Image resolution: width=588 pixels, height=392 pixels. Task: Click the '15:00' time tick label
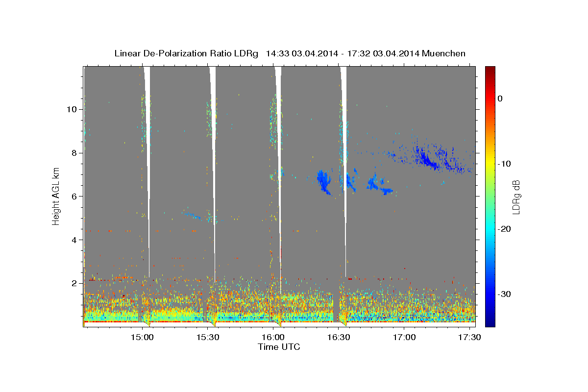pos(143,337)
